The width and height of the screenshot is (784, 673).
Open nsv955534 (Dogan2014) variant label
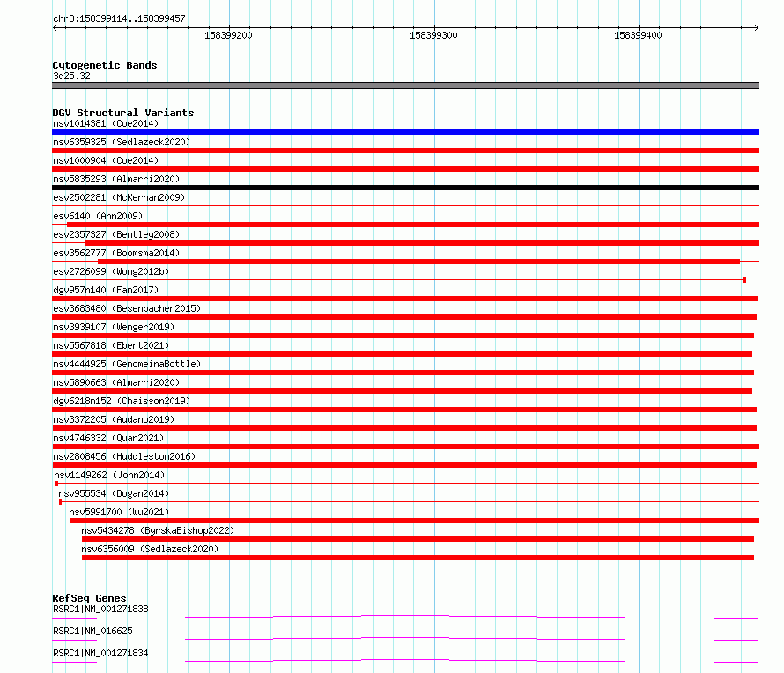tap(114, 493)
